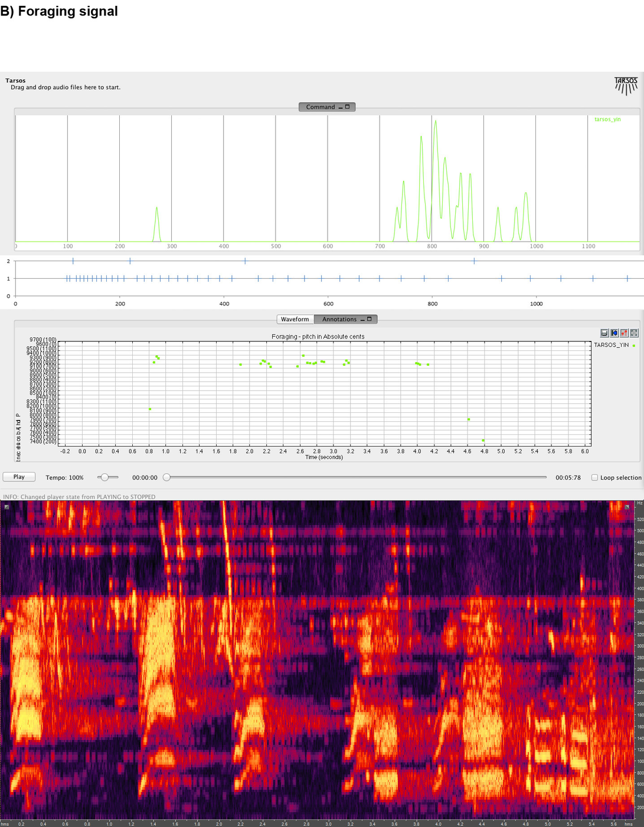Image resolution: width=644 pixels, height=827 pixels.
Task: Click the fit-to-view expand chart icon
Action: click(x=634, y=333)
